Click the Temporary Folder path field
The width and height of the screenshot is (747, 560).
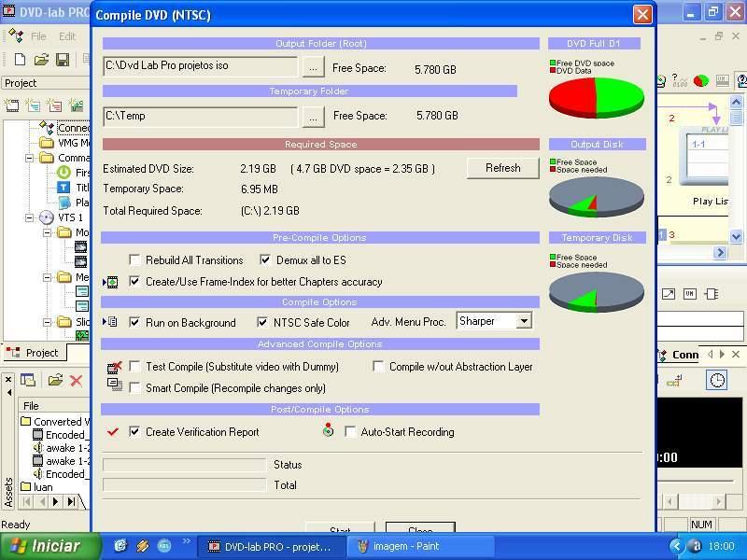coord(200,116)
